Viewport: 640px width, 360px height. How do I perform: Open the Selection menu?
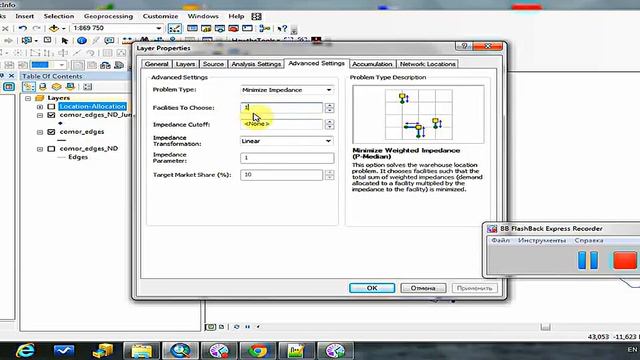click(59, 16)
